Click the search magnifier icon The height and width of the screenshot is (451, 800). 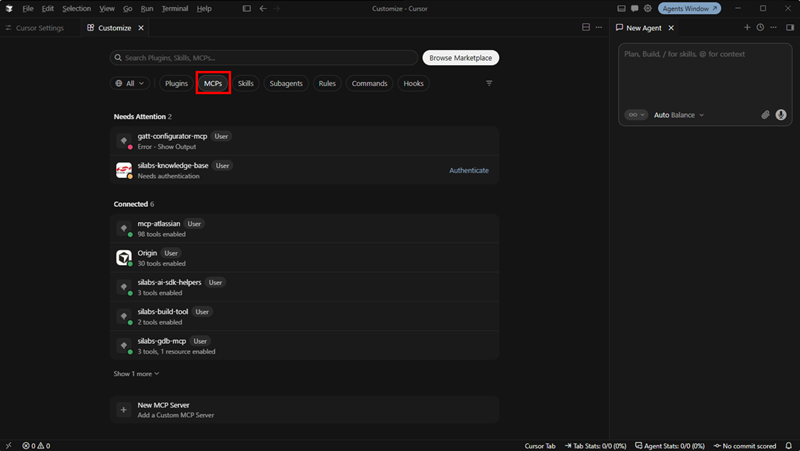click(118, 58)
